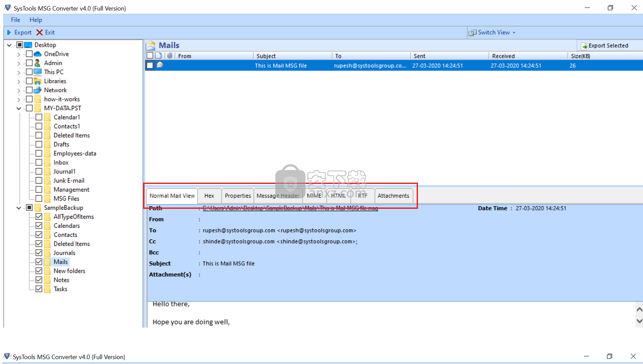Click the Switch View grid icon
Viewport: 643px width, 364px height.
click(x=472, y=33)
